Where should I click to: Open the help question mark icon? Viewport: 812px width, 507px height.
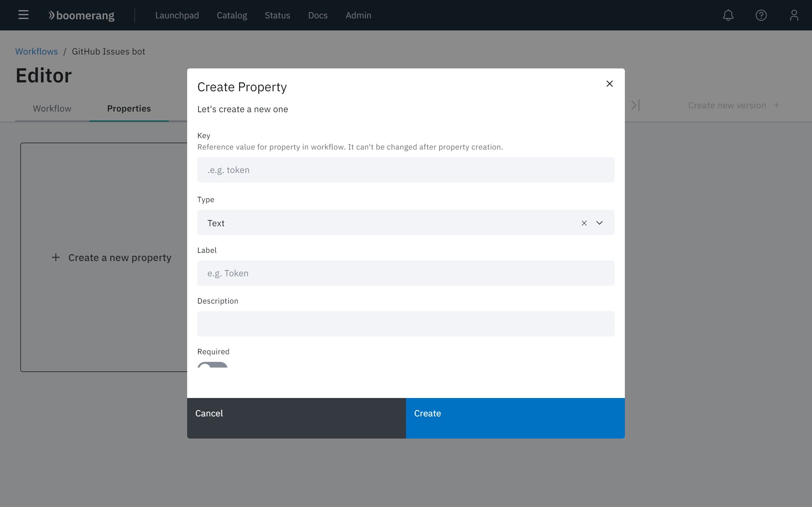(x=761, y=15)
